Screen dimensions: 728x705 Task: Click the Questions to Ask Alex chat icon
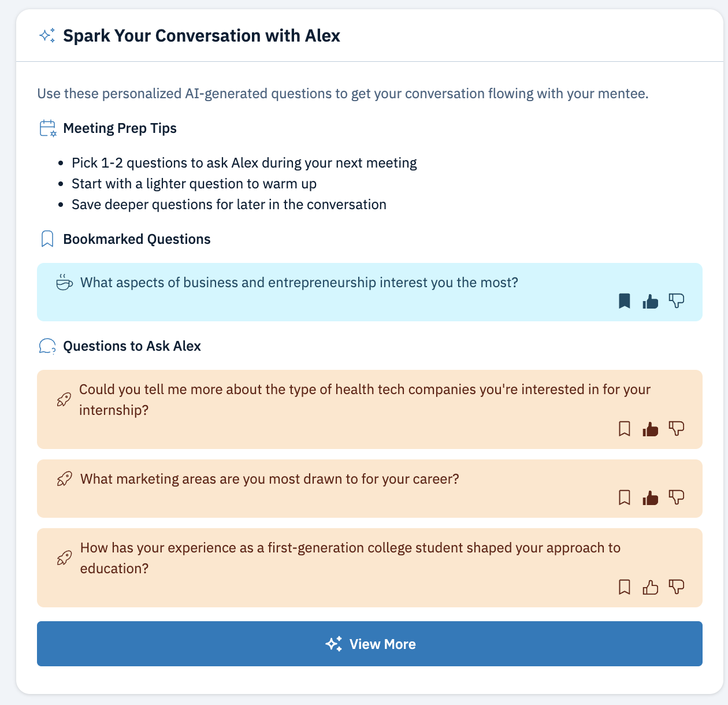click(47, 346)
